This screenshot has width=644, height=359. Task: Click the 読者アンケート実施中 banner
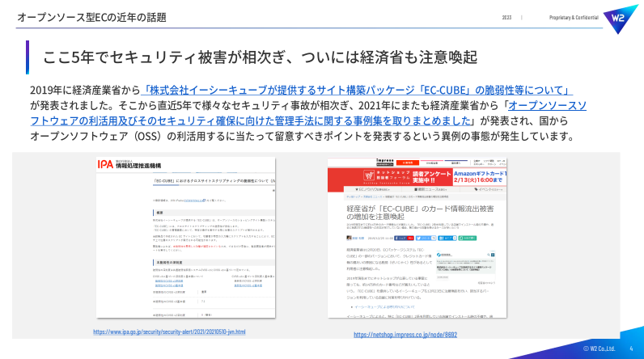(432, 177)
